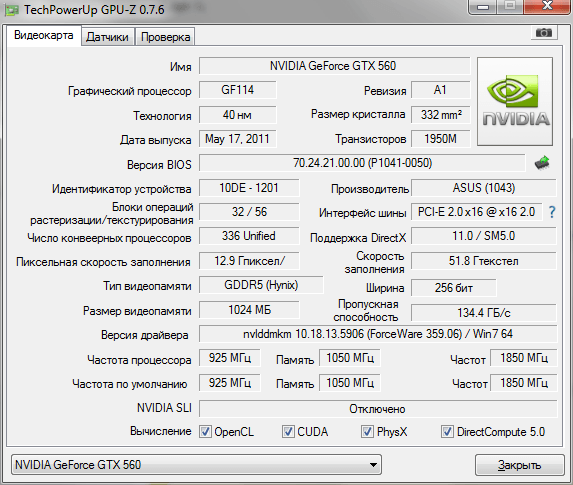573x485 pixels.
Task: Click the 134.4 ГБ/с bandwidth field
Action: tap(484, 313)
